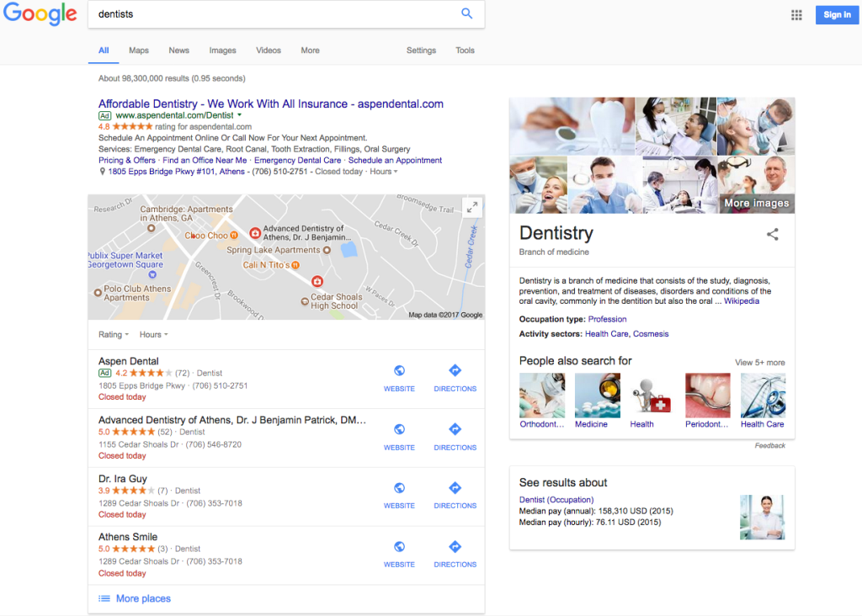Click the share icon in the Dentistry panel
Image resolution: width=862 pixels, height=616 pixels.
[x=773, y=235]
